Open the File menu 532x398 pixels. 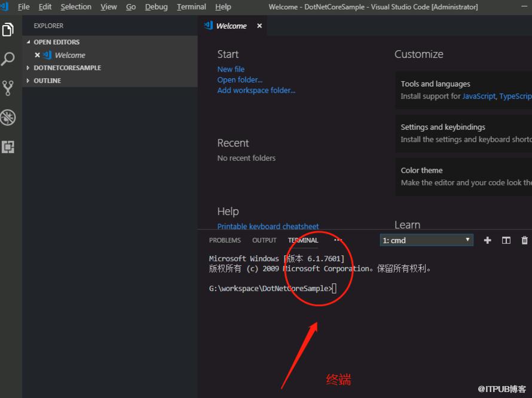click(x=23, y=7)
